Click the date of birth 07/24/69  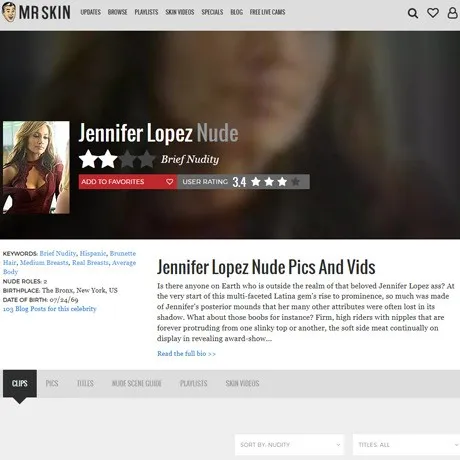click(64, 300)
